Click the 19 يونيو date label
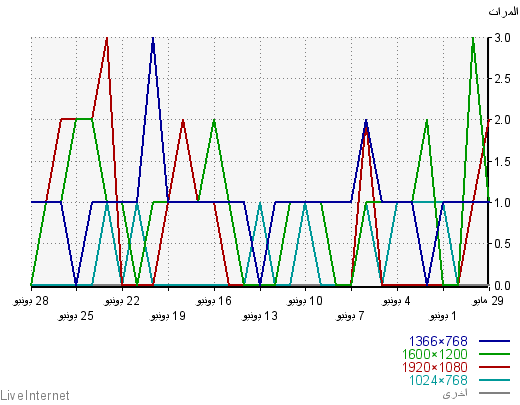 [168, 316]
